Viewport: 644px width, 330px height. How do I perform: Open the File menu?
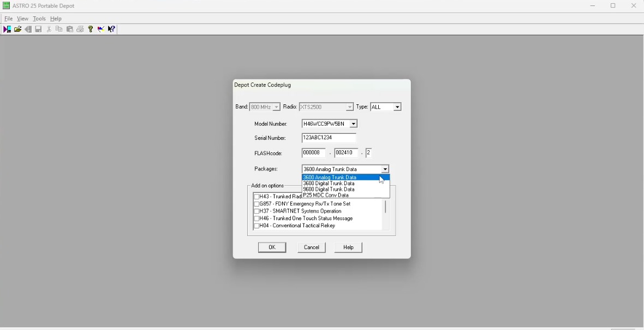[8, 19]
